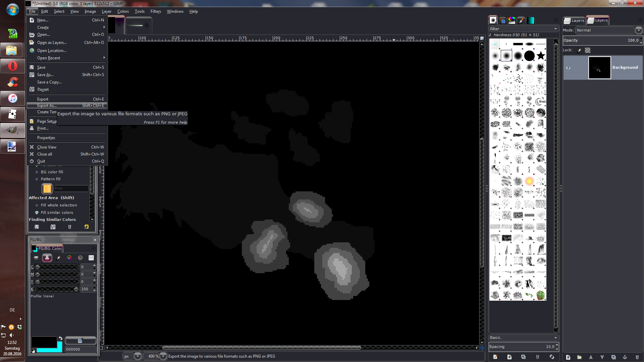Viewport: 644px width, 362px height.
Task: Switch color selector to Wheel mode
Action: 69,258
